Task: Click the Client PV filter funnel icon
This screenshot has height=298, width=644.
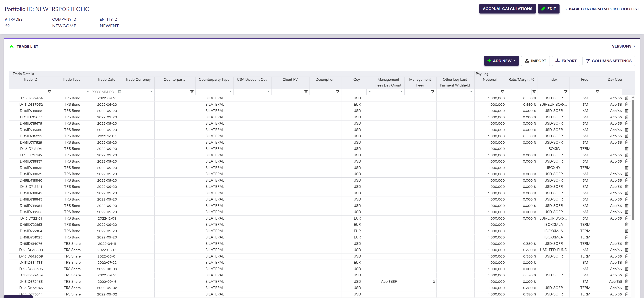Action: pyautogui.click(x=306, y=92)
